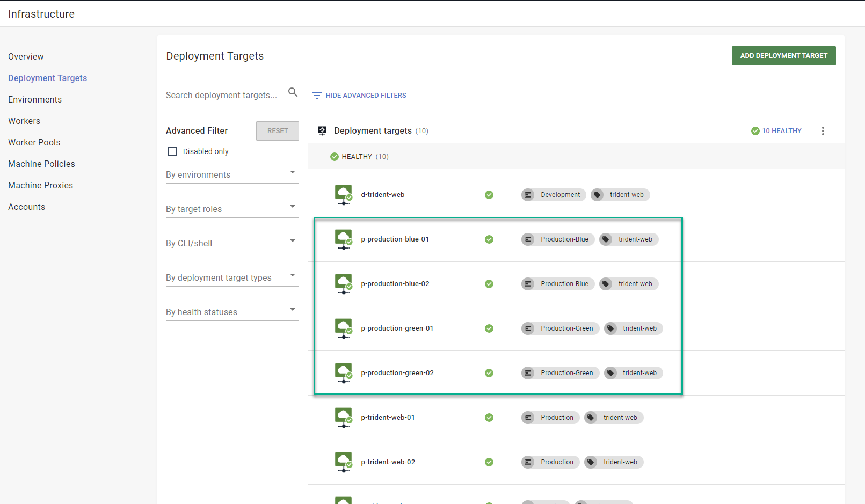The width and height of the screenshot is (865, 504).
Task: Open the By target roles dropdown
Action: (293, 207)
